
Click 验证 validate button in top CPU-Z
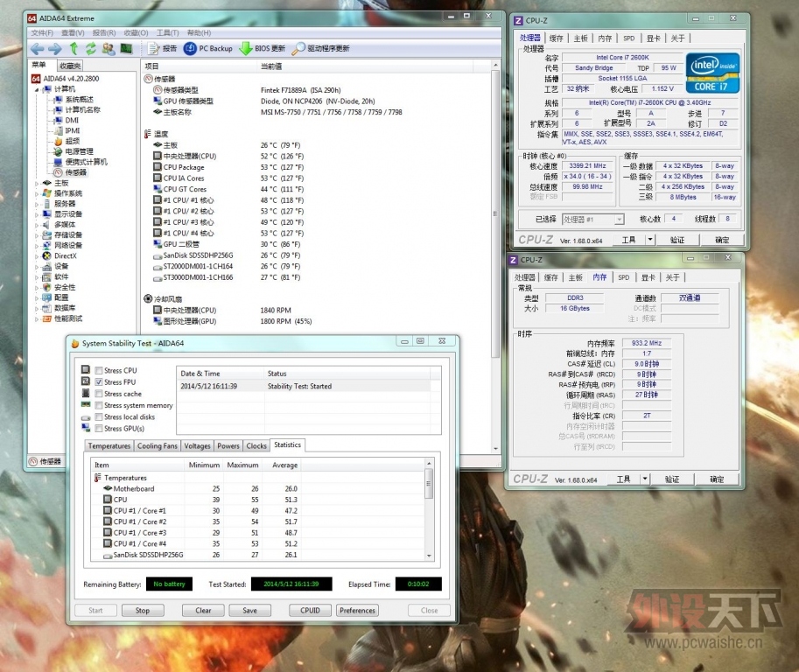coord(677,240)
